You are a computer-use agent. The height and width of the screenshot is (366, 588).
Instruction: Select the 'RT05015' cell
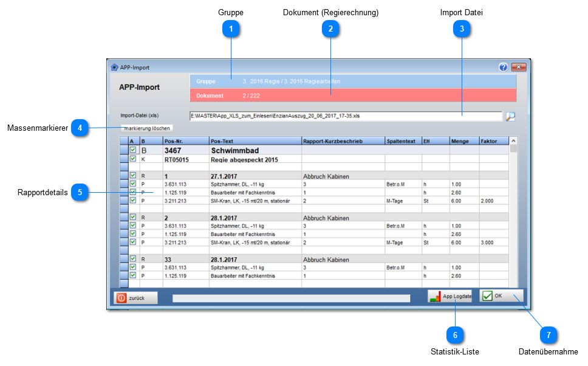tap(186, 159)
